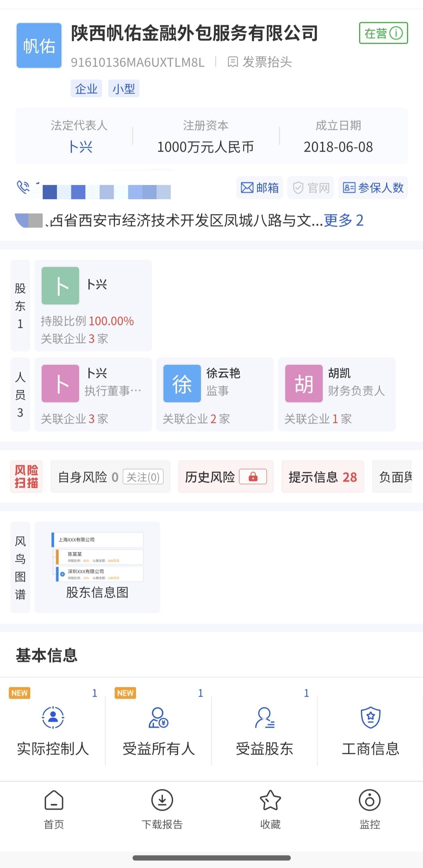Open legal representative 卜兴 link
Screen dimensions: 423x868
point(81,147)
